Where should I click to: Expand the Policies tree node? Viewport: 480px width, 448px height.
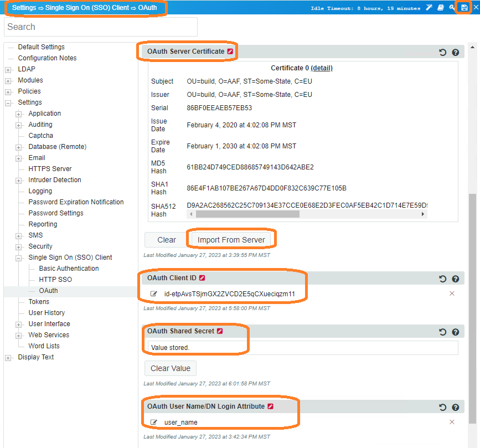click(x=8, y=91)
